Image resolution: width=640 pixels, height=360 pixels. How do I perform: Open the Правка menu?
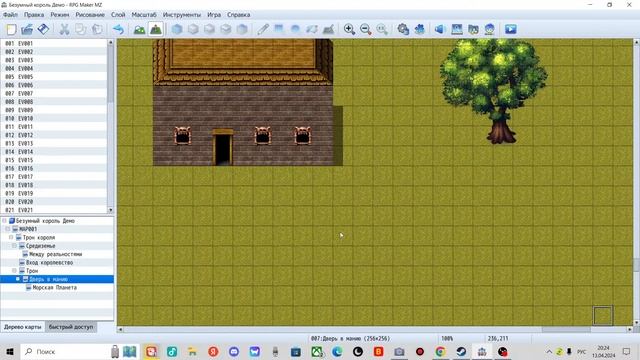point(34,15)
